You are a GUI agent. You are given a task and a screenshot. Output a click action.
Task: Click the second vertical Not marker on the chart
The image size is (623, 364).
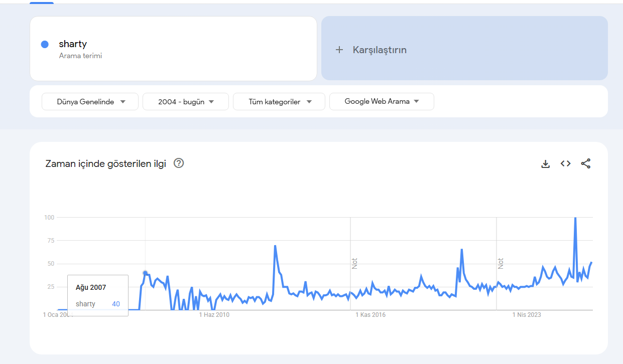501,263
